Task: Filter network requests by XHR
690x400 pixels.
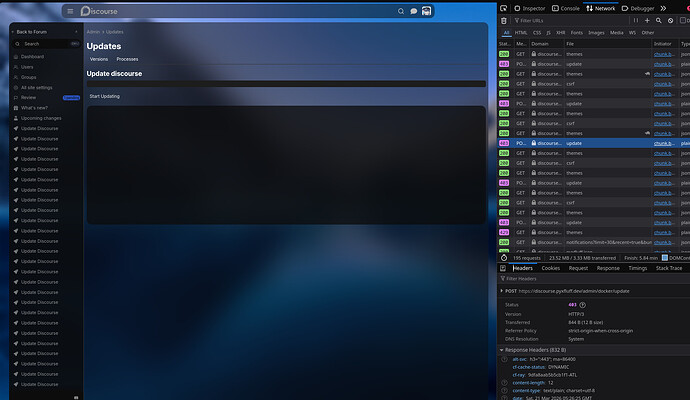Action: click(560, 33)
